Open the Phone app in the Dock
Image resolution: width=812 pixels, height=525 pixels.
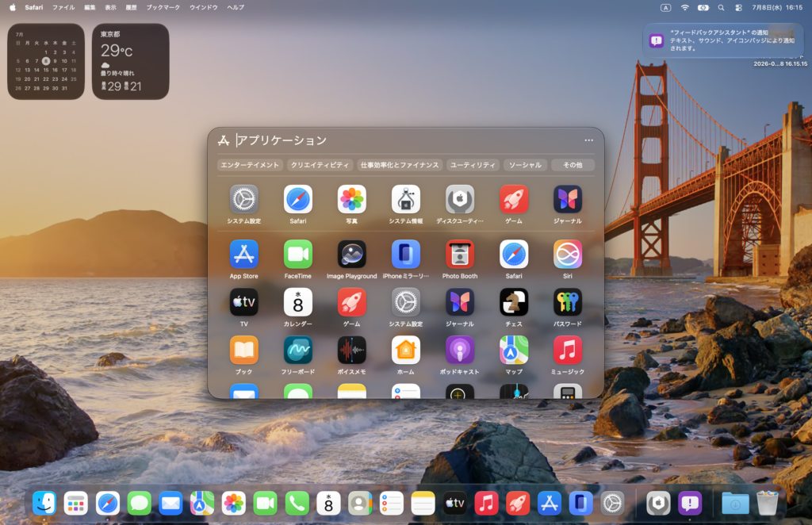297,504
